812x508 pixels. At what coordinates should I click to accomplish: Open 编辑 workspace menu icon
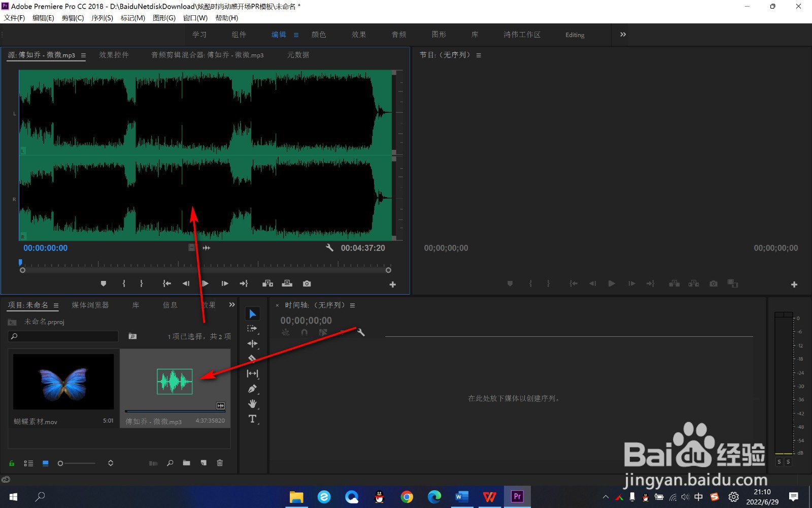296,35
